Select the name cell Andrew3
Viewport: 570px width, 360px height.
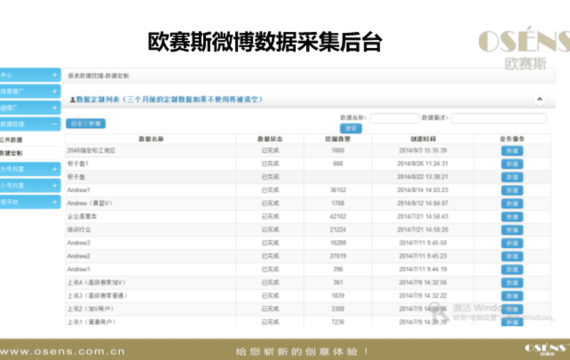click(x=79, y=243)
